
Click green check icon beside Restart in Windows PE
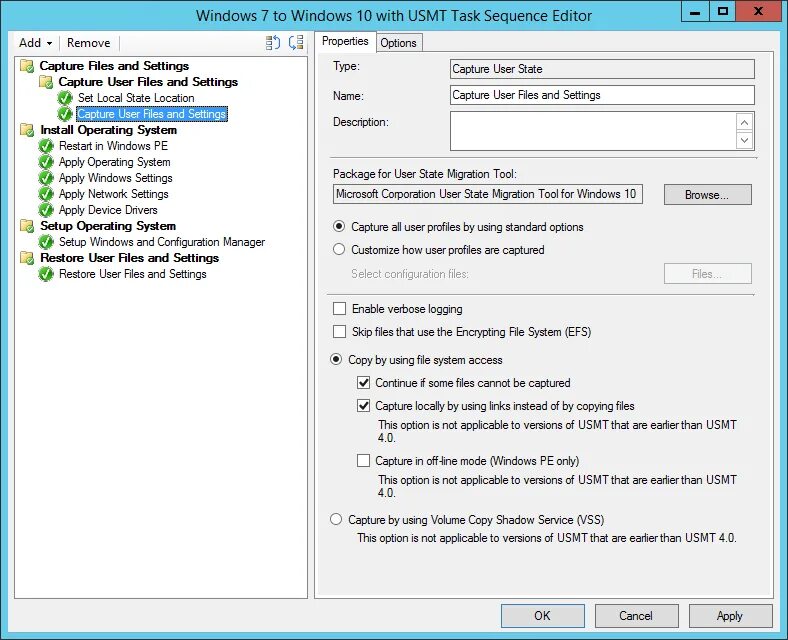(46, 146)
